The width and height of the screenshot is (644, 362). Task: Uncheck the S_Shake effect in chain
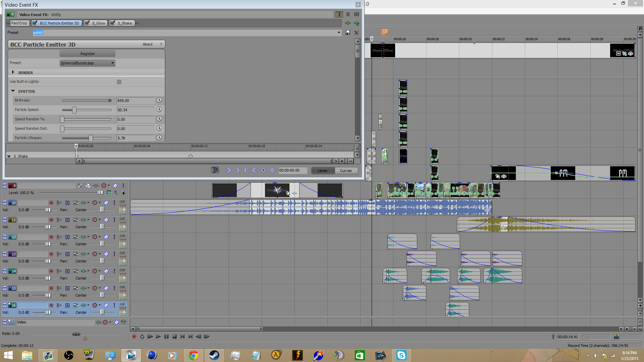point(113,23)
